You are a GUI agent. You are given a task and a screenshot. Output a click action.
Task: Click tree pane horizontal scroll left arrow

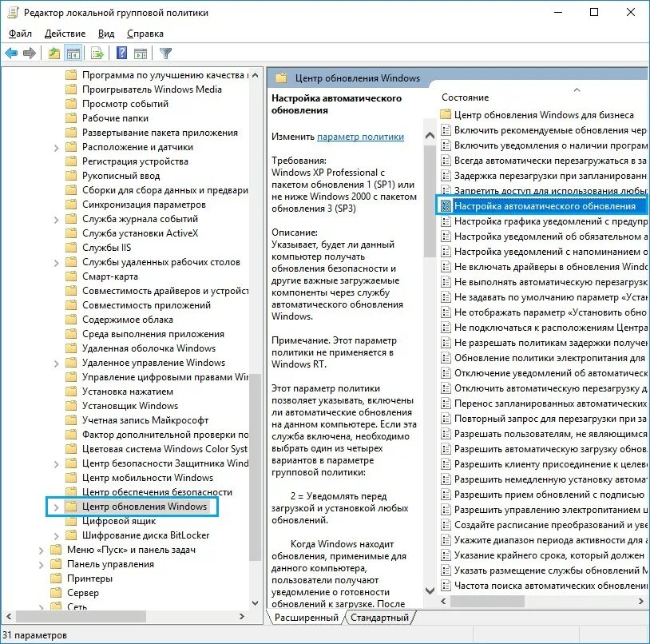9,617
